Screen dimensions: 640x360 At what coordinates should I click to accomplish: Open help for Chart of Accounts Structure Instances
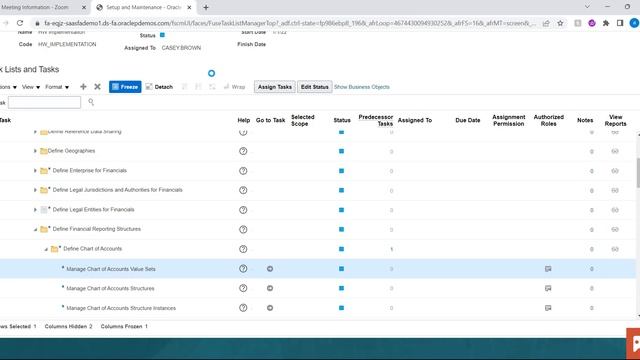coord(243,308)
